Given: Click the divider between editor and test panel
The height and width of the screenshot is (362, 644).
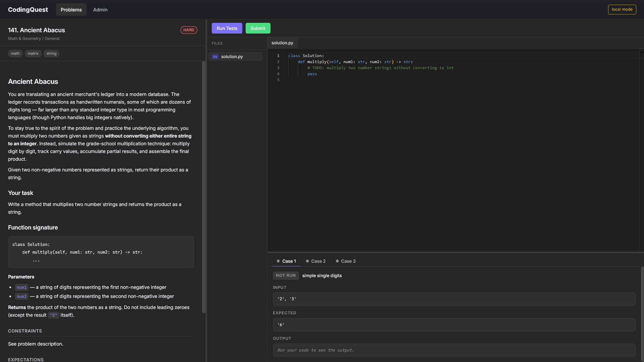Looking at the screenshot, I should [x=455, y=252].
